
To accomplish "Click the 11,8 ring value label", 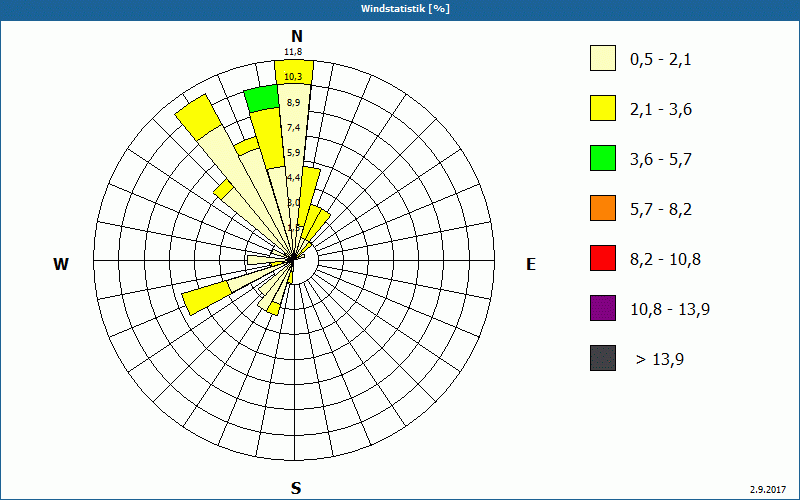I will 293,52.
